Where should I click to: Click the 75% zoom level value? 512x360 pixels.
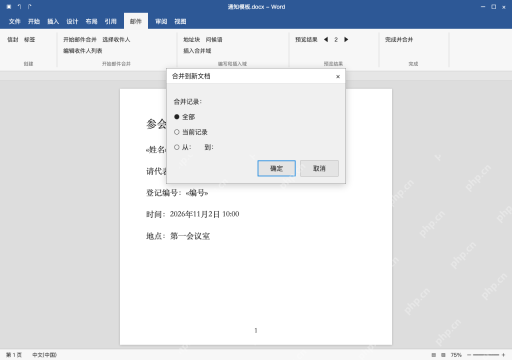click(x=456, y=355)
